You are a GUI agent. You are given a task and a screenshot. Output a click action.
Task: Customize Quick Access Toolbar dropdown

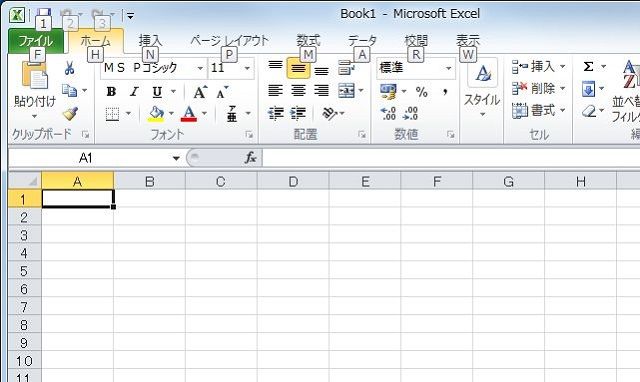130,16
